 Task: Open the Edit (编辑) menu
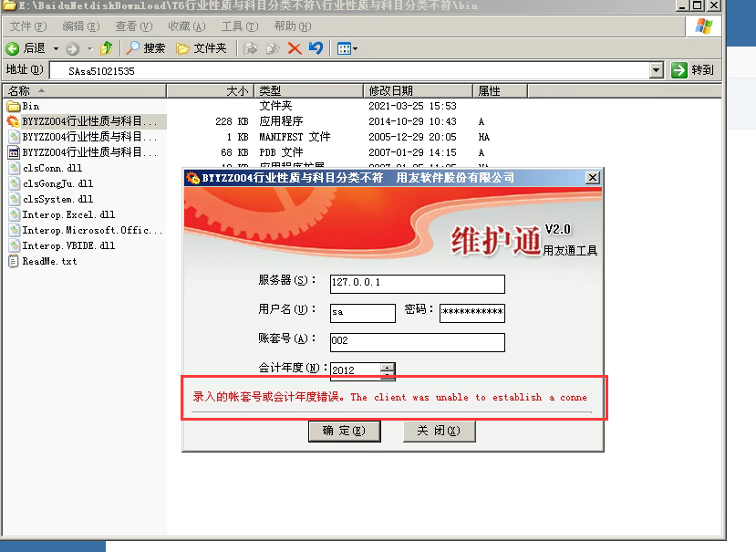[x=81, y=26]
